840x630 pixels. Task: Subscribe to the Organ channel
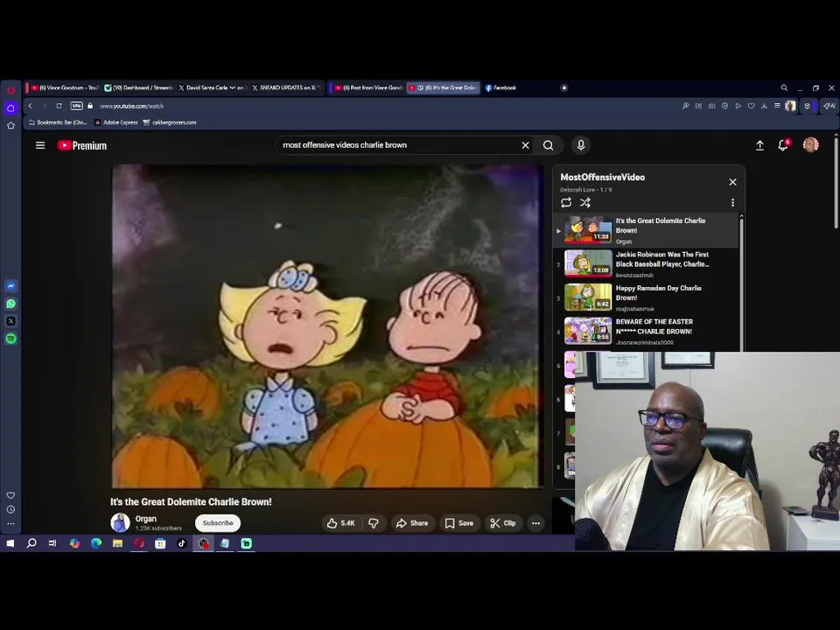pos(218,523)
